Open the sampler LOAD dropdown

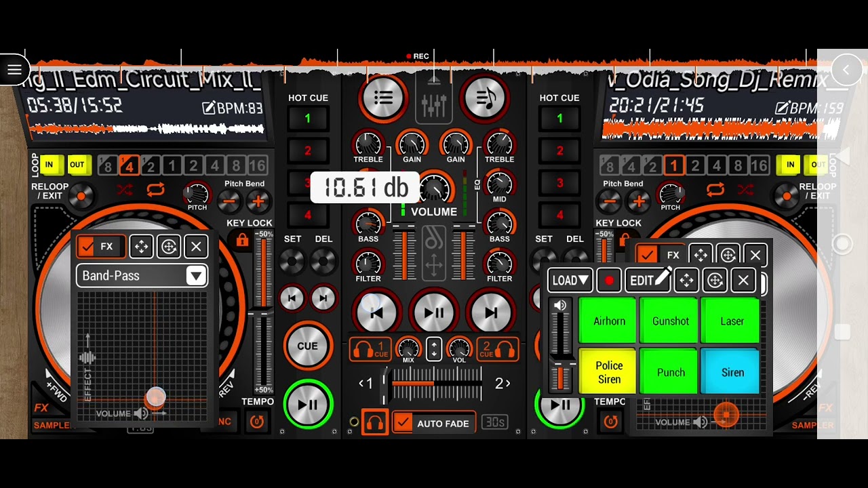pyautogui.click(x=570, y=280)
